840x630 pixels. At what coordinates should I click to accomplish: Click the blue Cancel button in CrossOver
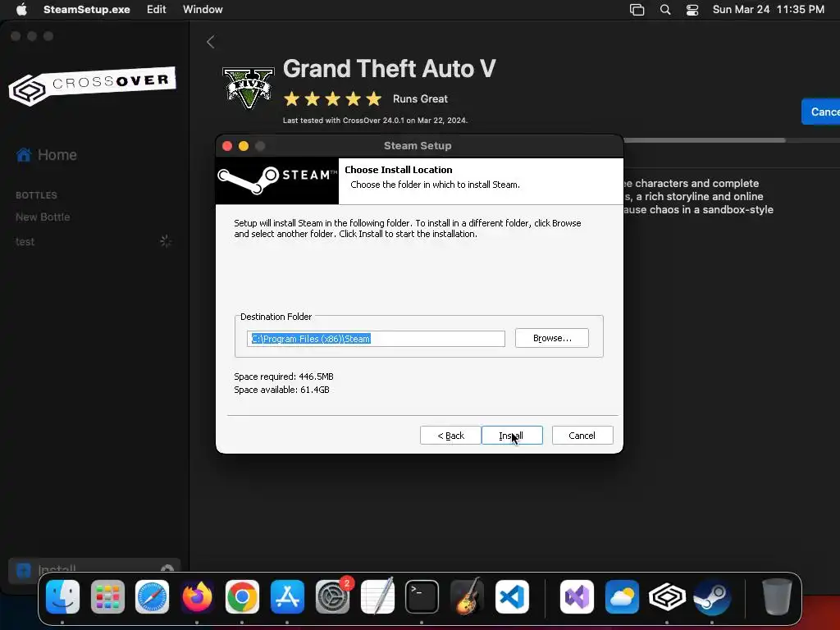point(820,112)
